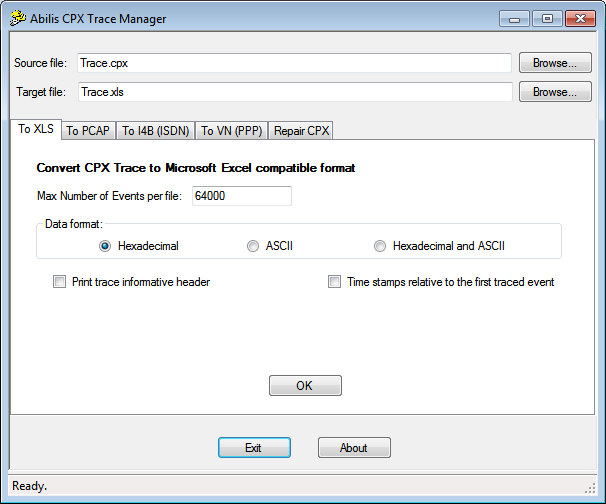Click the resize grip in status bar
The height and width of the screenshot is (504, 606).
point(590,487)
